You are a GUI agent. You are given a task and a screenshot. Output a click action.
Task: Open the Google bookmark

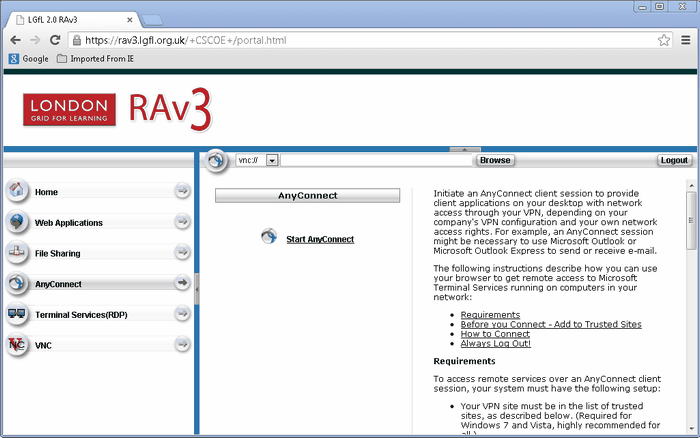pos(29,58)
